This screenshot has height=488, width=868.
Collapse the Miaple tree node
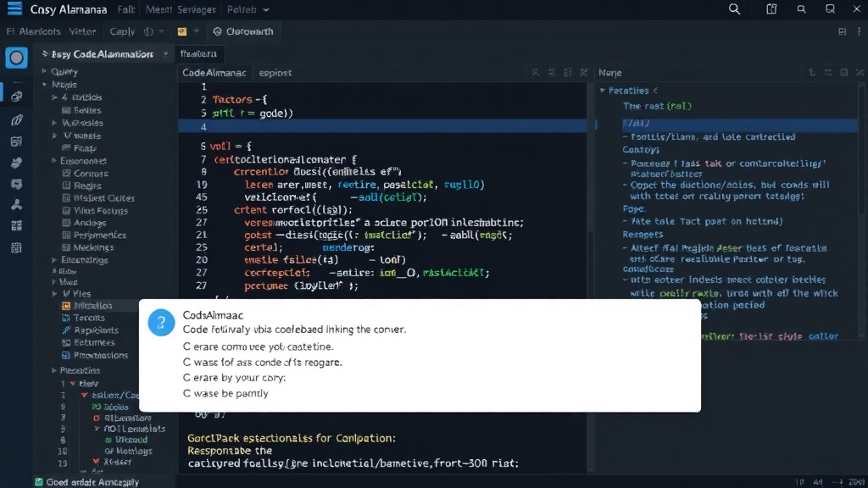[x=44, y=85]
